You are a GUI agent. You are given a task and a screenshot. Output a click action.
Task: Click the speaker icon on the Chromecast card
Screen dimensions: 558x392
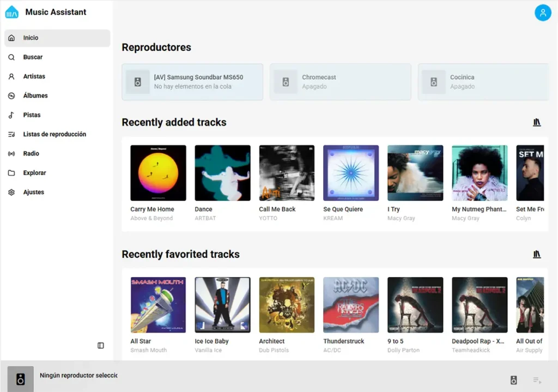pos(286,82)
